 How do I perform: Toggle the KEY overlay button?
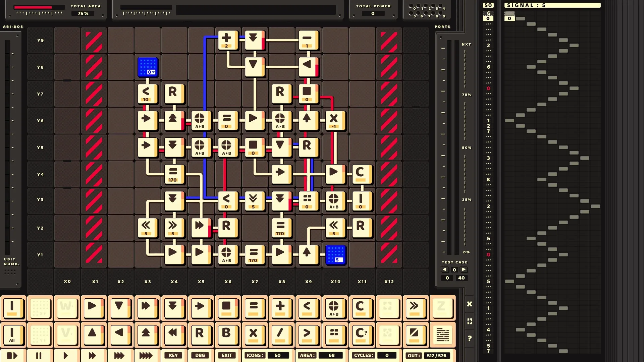173,355
